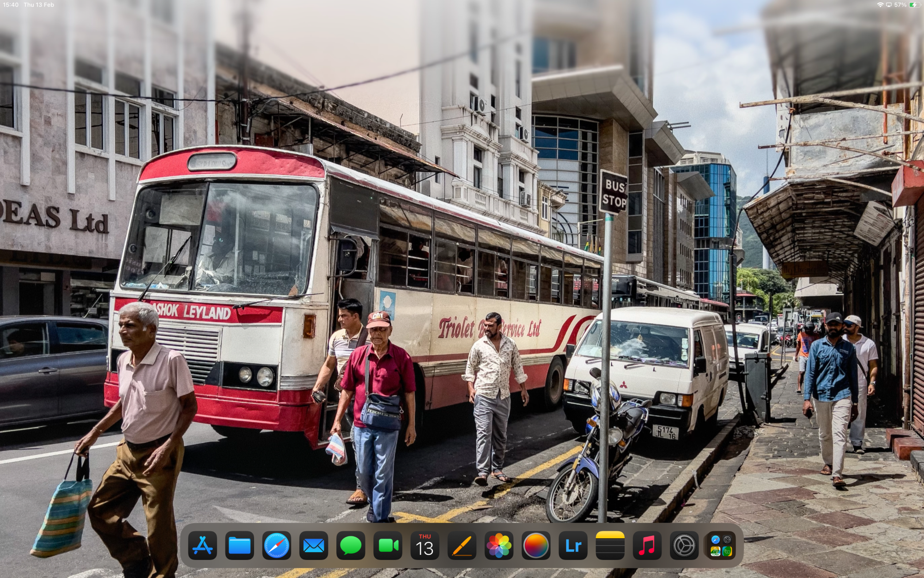The image size is (924, 578).
Task: Open the Files app in the dock
Action: [x=239, y=546]
